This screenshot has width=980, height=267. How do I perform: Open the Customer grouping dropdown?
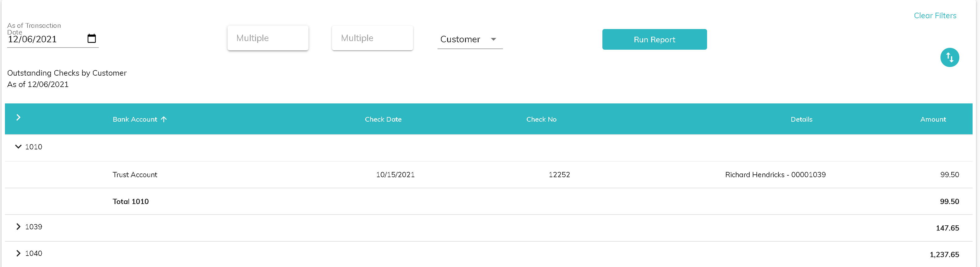[469, 39]
